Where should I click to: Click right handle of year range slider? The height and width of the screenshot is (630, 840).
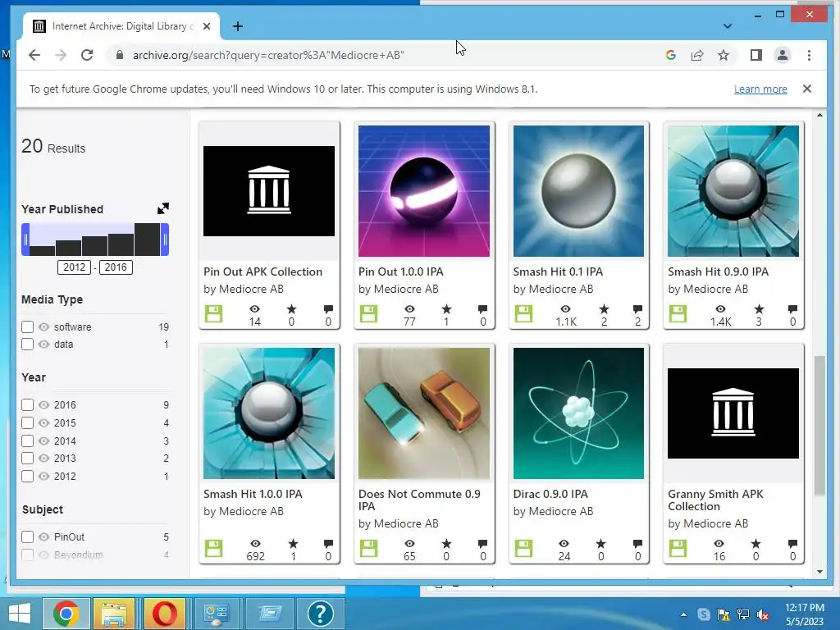[x=165, y=240]
